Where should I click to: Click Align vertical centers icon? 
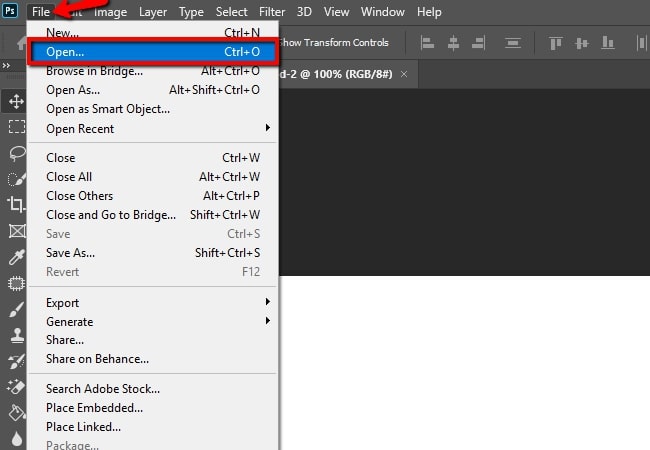point(582,43)
